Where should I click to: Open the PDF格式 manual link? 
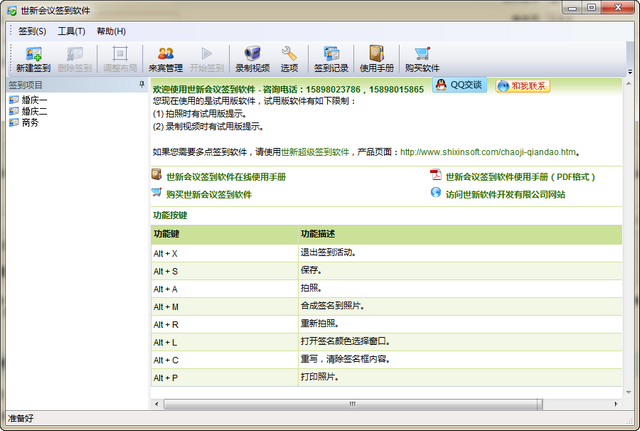pos(520,177)
